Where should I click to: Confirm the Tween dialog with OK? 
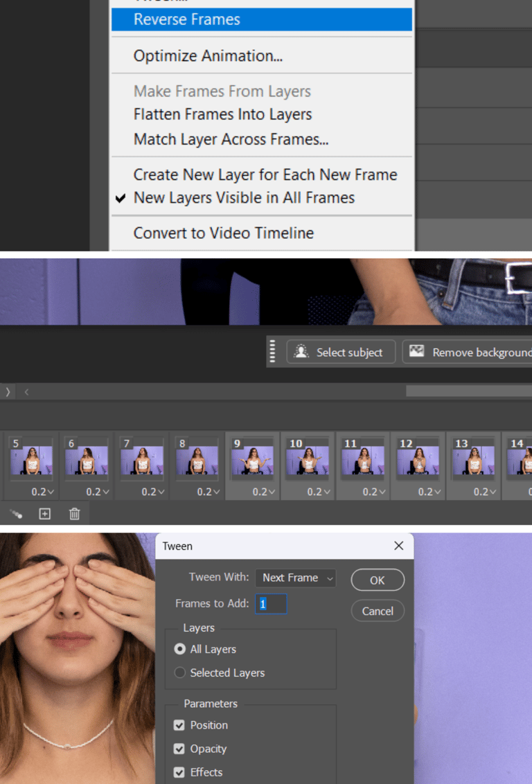378,580
